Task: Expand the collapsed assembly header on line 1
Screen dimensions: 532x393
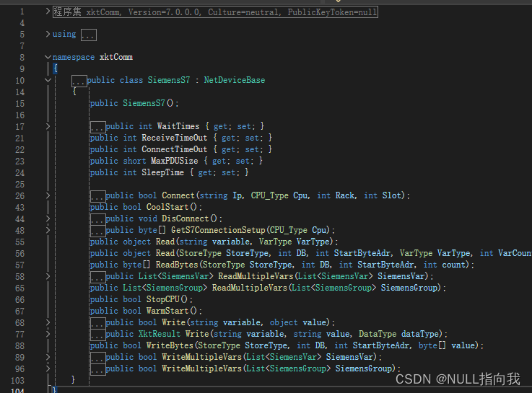Action: 48,12
